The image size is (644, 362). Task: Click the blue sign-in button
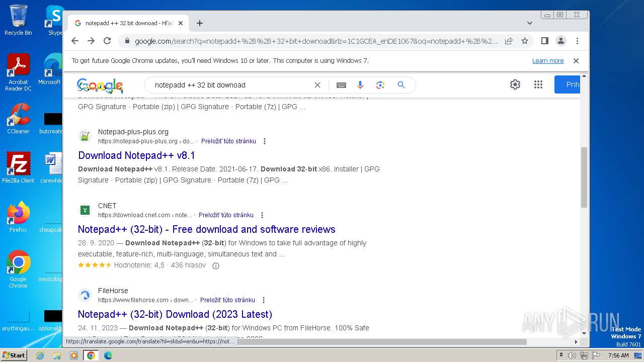(568, 84)
